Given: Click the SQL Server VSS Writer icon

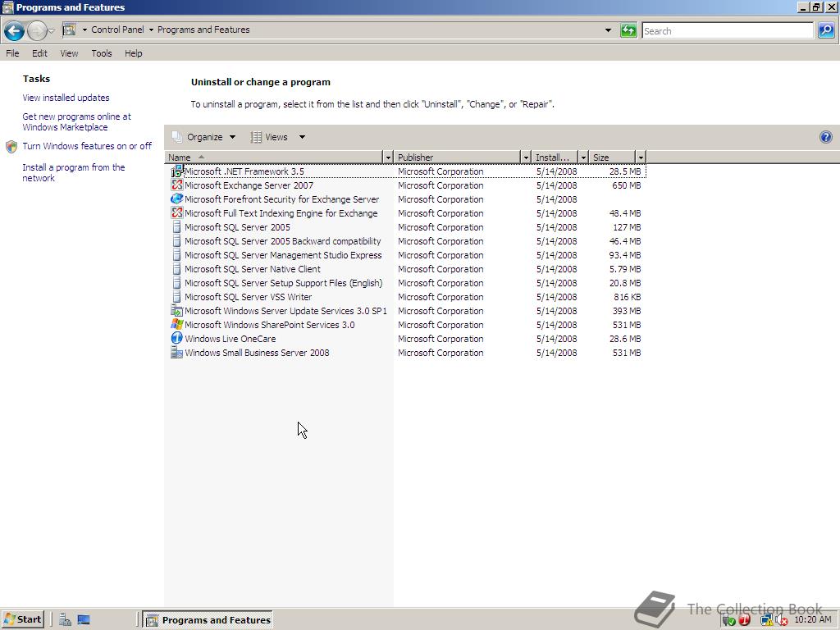Looking at the screenshot, I should coord(177,297).
